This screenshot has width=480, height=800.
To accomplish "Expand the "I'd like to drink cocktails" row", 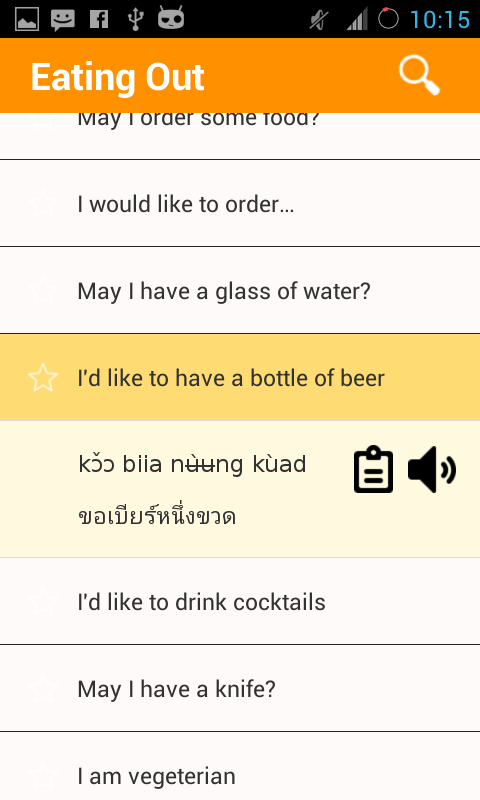I will point(240,602).
